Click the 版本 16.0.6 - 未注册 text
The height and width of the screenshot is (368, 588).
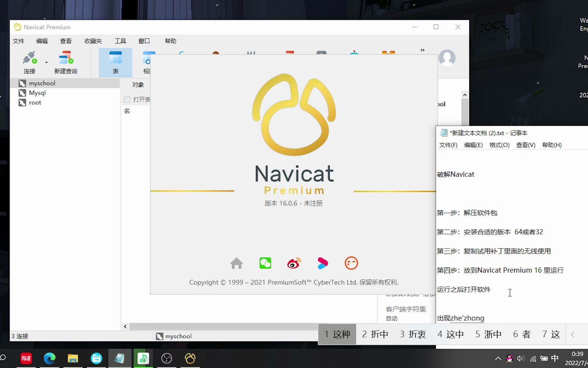point(294,203)
